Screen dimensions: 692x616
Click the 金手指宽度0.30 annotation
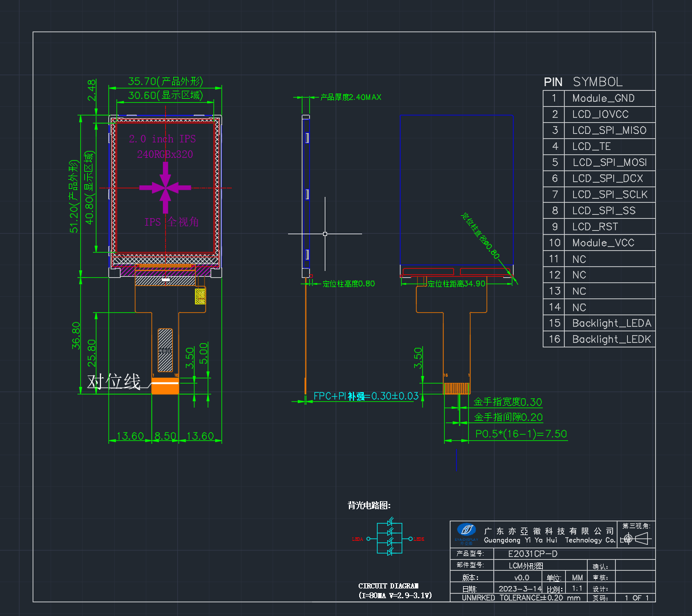[508, 402]
